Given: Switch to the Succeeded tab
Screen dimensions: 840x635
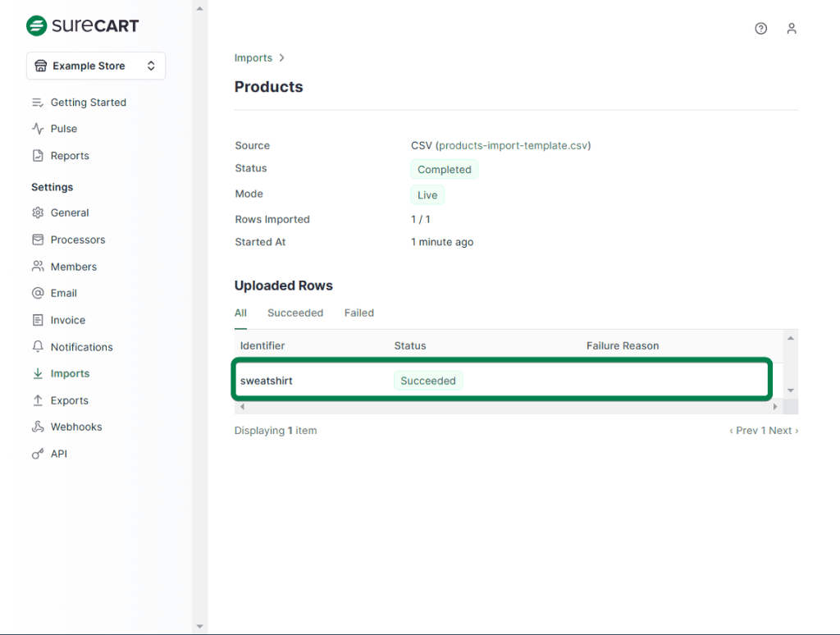Looking at the screenshot, I should [x=295, y=313].
